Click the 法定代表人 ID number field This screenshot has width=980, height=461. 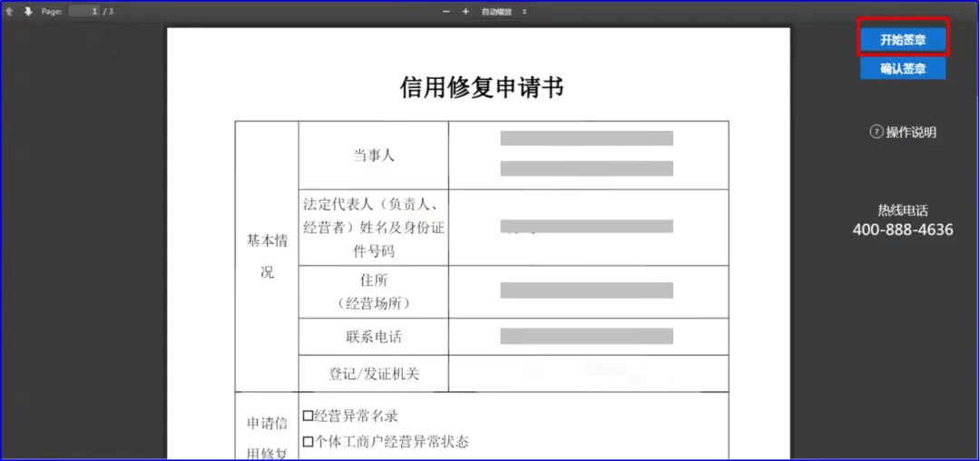click(x=586, y=226)
